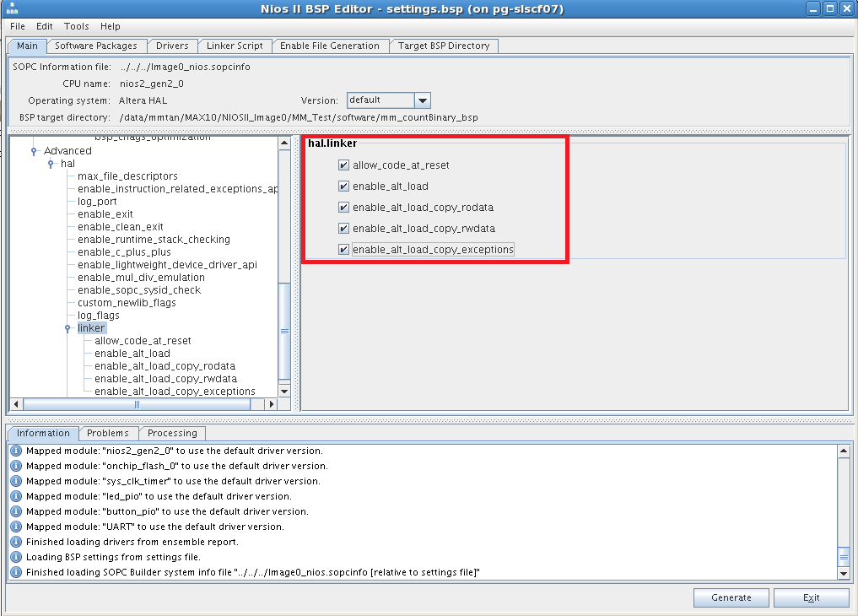Click the Information log vertical scrollbar thumb

(x=844, y=558)
